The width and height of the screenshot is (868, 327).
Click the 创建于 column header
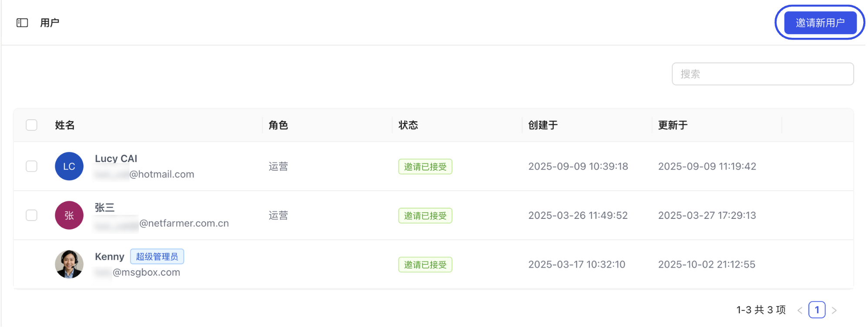542,125
